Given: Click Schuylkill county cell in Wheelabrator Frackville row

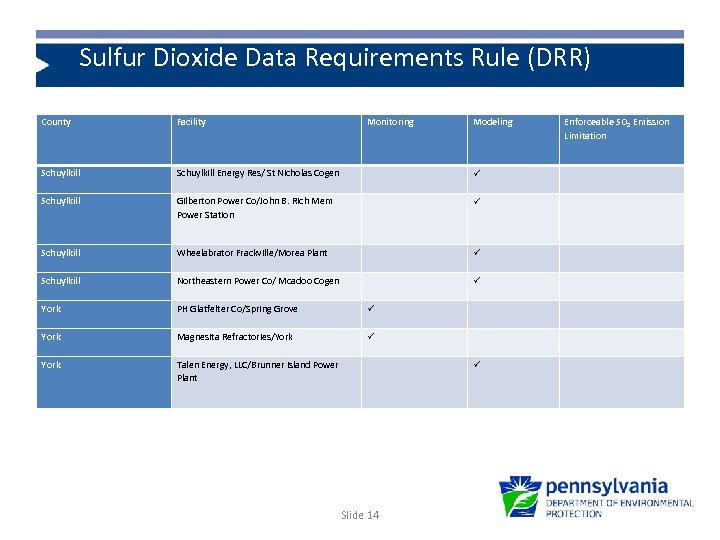Looking at the screenshot, I should coord(104,259).
